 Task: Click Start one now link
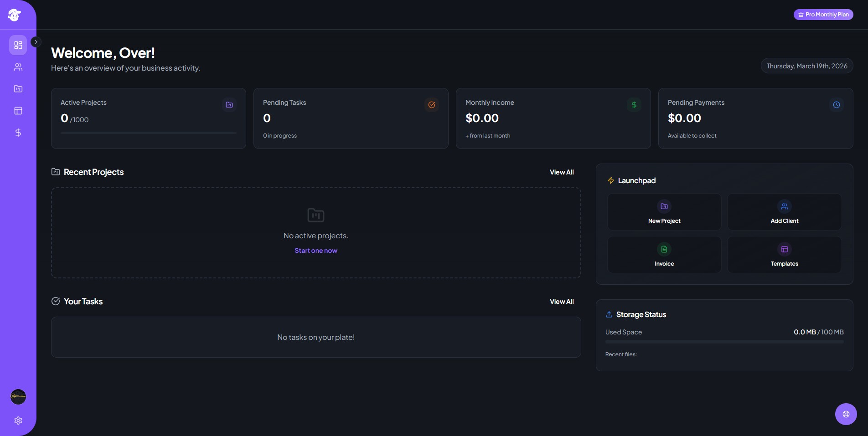click(316, 251)
